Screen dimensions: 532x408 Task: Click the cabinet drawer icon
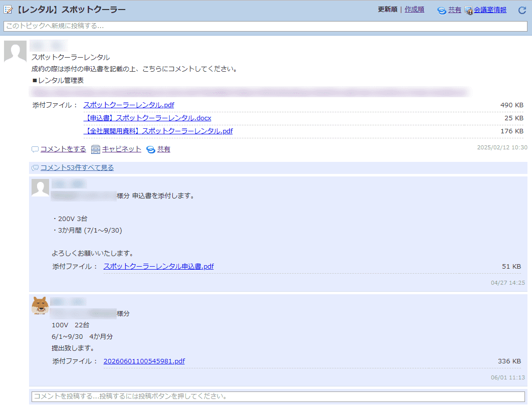pyautogui.click(x=96, y=149)
